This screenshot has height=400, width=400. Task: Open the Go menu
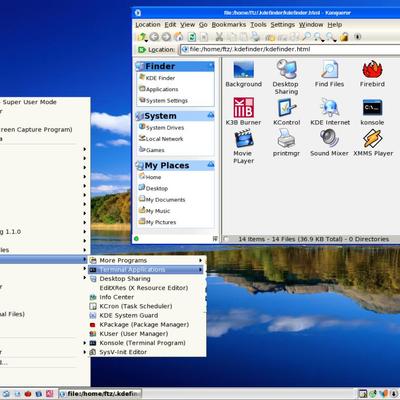203,25
